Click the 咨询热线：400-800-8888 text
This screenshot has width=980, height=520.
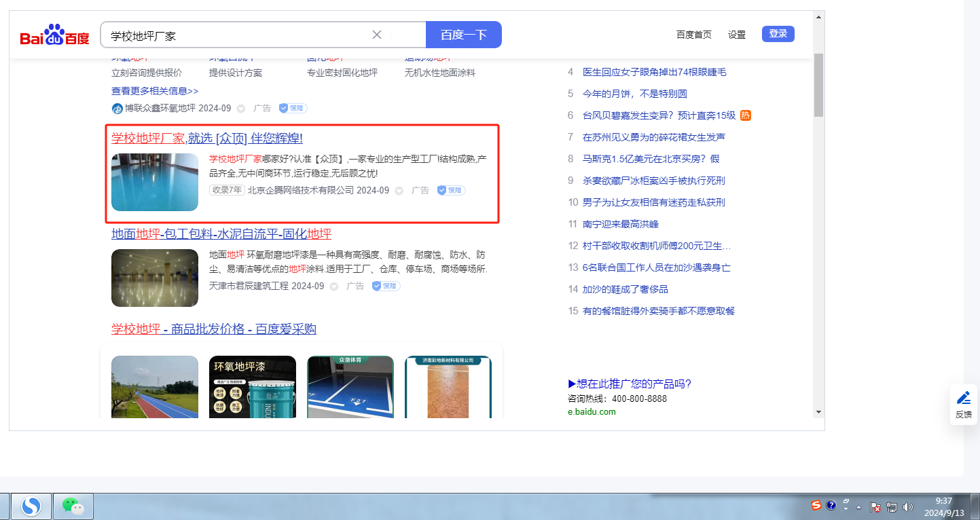(617, 398)
